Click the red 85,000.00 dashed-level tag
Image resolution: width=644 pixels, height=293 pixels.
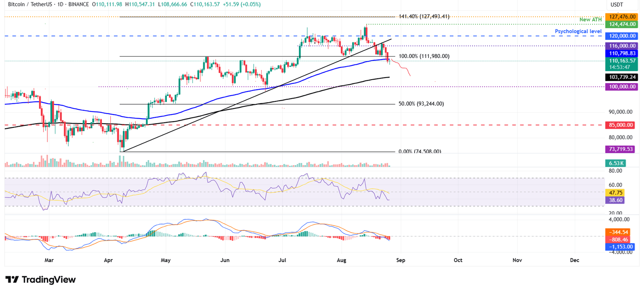621,125
